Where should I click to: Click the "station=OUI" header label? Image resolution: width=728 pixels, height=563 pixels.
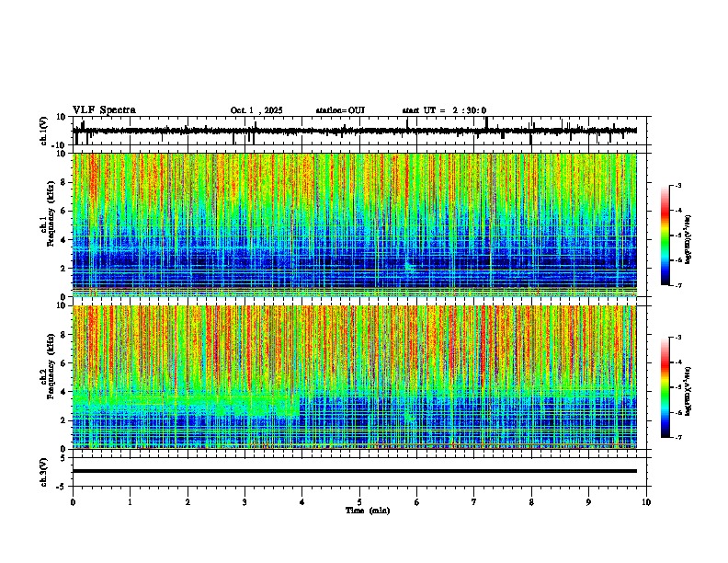click(x=340, y=110)
